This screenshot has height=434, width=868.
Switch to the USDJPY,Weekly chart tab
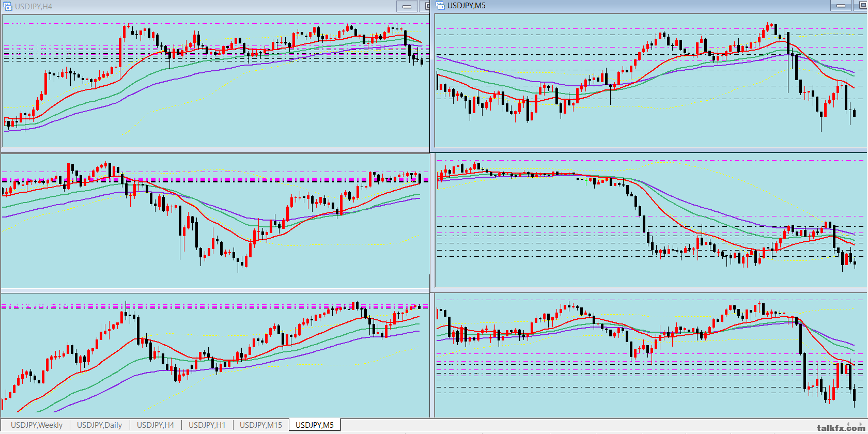37,425
